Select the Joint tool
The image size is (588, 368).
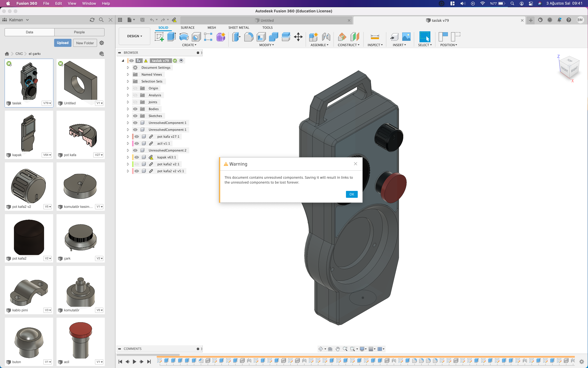tap(326, 37)
